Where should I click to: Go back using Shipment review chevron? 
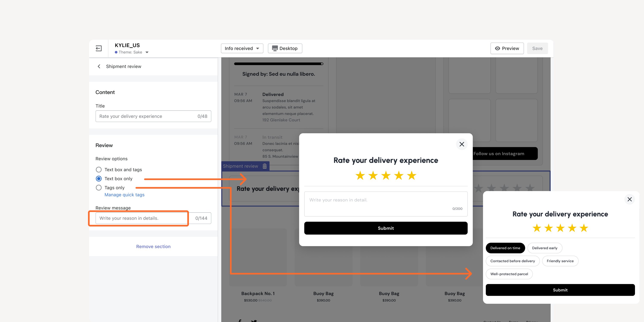click(x=99, y=66)
